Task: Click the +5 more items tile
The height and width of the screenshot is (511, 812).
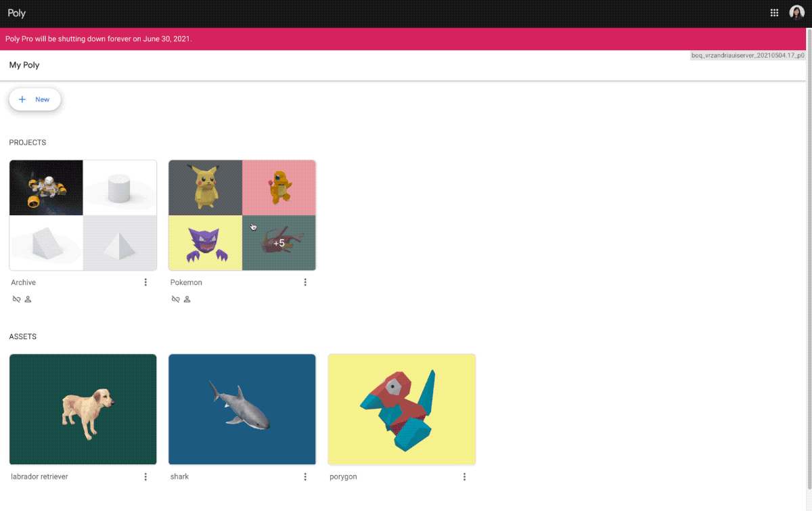Action: (x=279, y=243)
